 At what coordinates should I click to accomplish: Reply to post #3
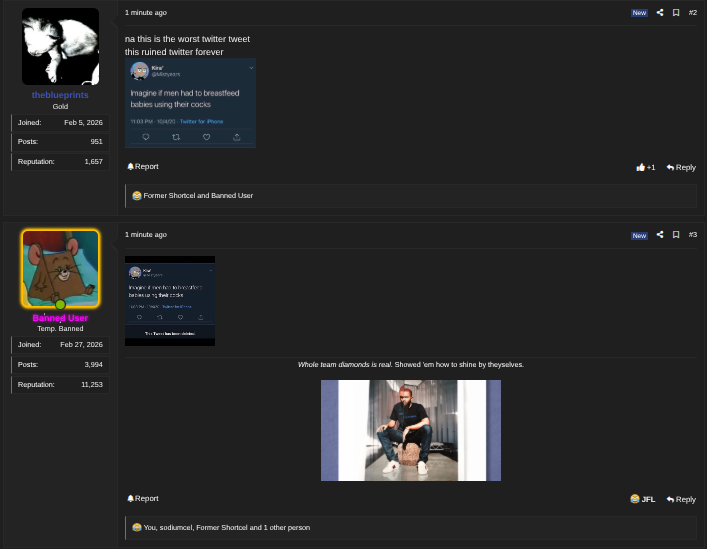pyautogui.click(x=681, y=499)
